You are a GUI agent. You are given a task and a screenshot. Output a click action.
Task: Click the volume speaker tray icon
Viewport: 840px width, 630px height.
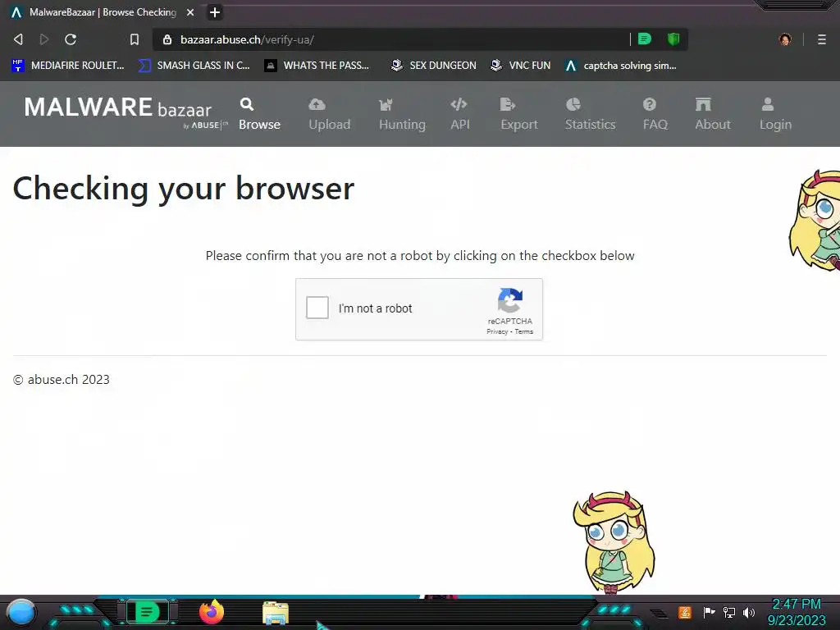click(749, 612)
